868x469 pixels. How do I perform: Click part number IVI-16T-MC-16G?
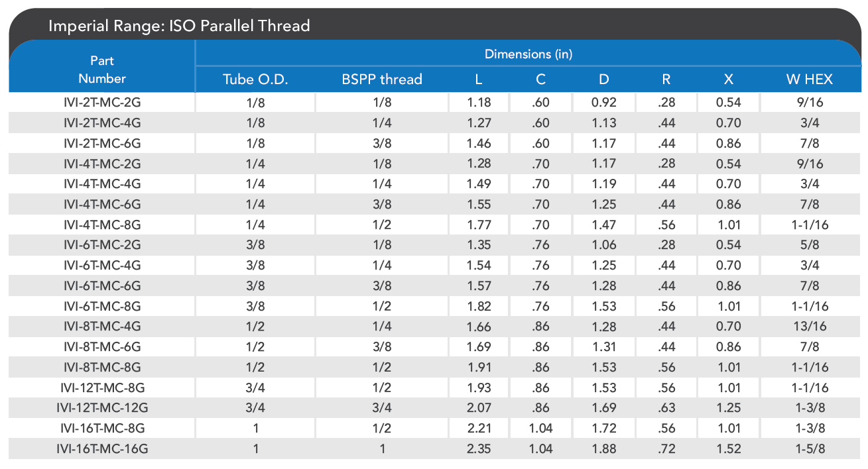(x=102, y=450)
